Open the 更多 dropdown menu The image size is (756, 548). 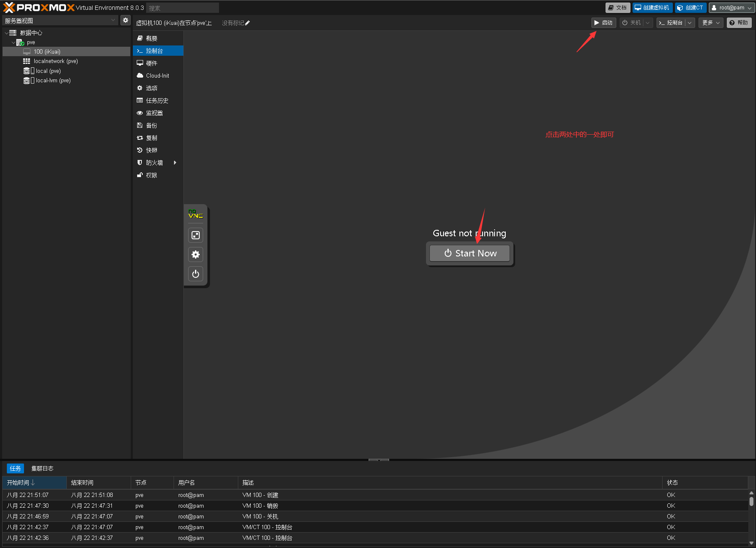pos(711,23)
